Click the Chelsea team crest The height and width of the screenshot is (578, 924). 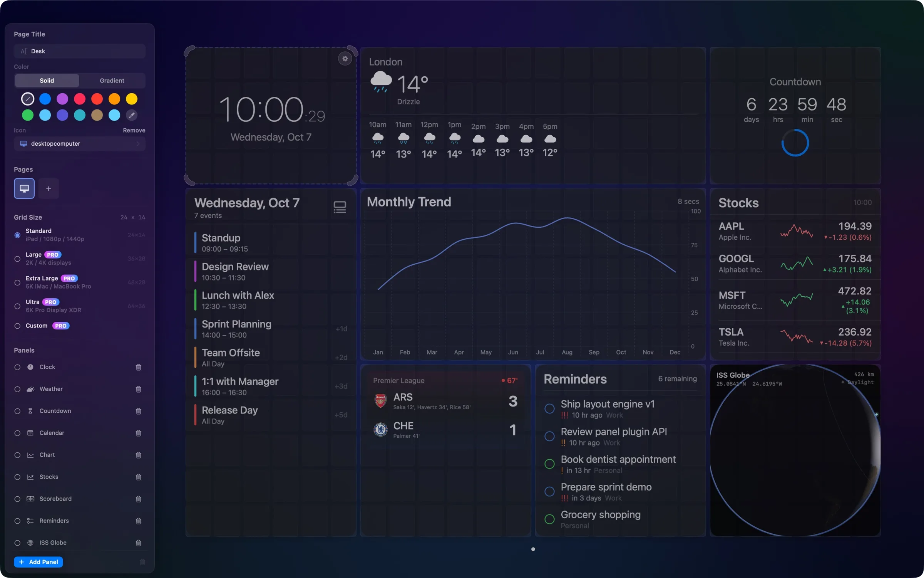[380, 429]
